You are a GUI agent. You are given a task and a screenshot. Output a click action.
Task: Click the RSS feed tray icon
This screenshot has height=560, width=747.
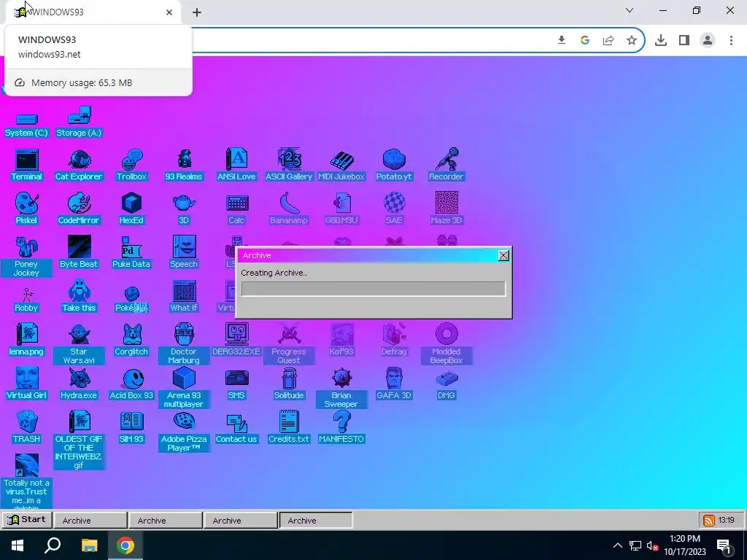pyautogui.click(x=709, y=521)
